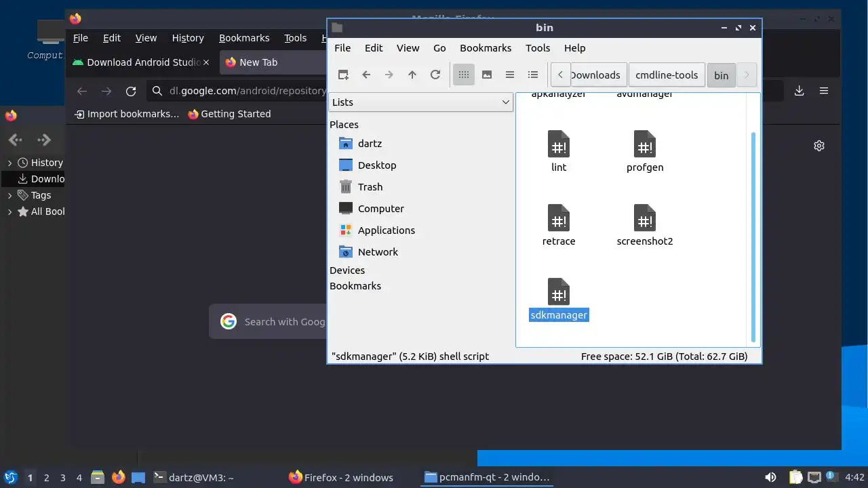Open file manager Tools menu
This screenshot has width=868, height=488.
[538, 48]
